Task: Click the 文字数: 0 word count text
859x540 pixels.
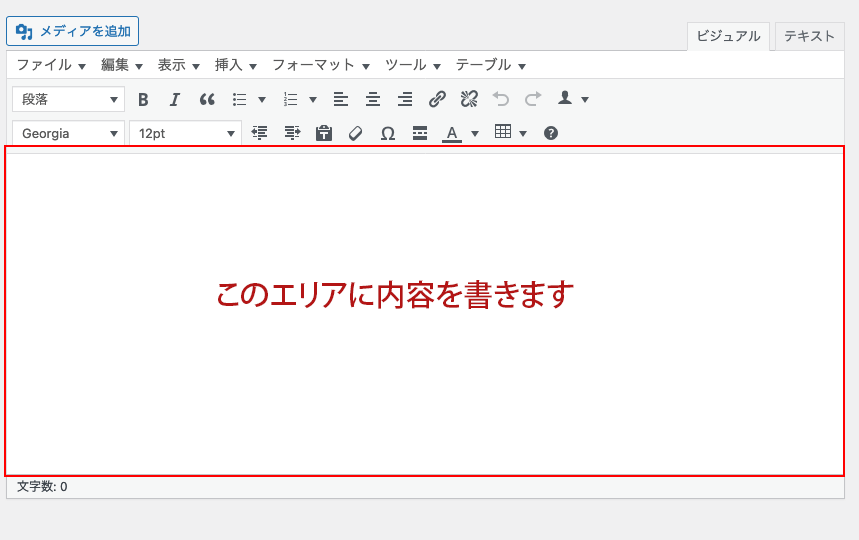Action: pyautogui.click(x=42, y=487)
